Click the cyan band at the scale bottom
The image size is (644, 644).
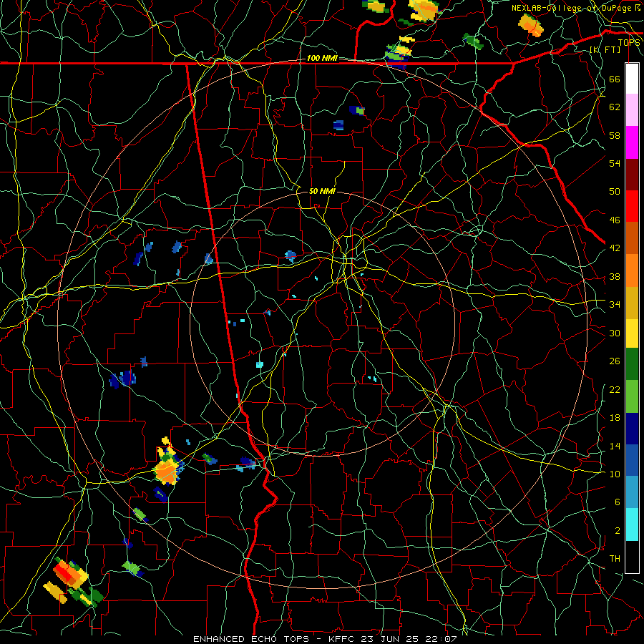(x=632, y=525)
